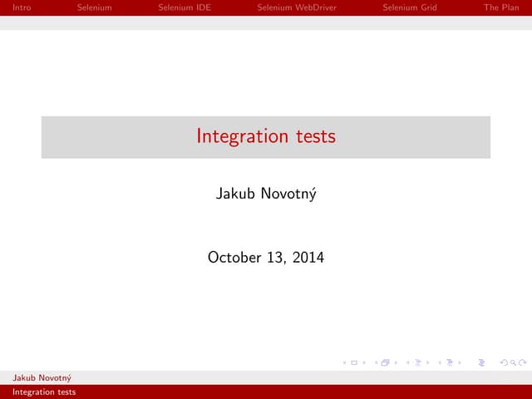This screenshot has height=399, width=532.
Task: Click the presentation outline icon
Action: click(482, 363)
